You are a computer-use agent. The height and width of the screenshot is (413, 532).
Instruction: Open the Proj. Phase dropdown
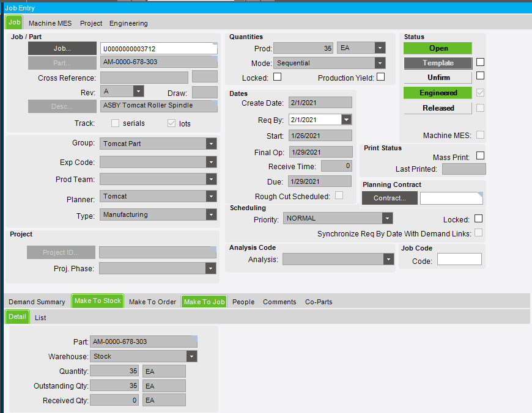pyautogui.click(x=210, y=268)
